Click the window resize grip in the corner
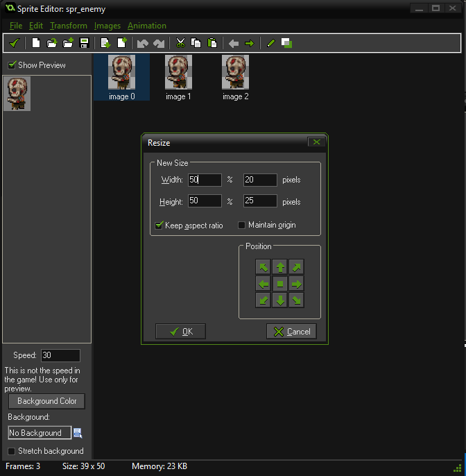This screenshot has width=466, height=476. [458, 468]
